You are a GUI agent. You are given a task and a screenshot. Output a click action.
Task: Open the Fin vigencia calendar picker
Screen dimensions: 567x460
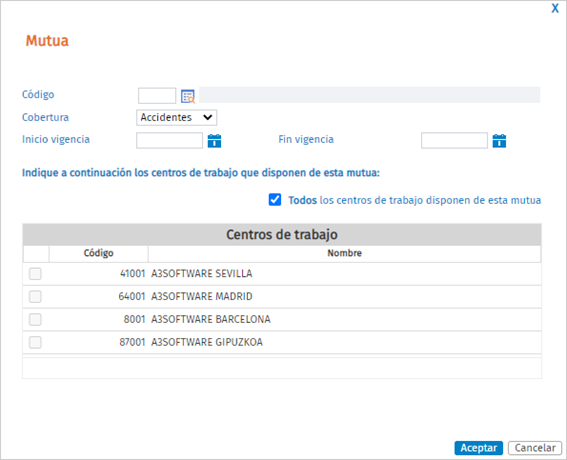click(x=499, y=141)
